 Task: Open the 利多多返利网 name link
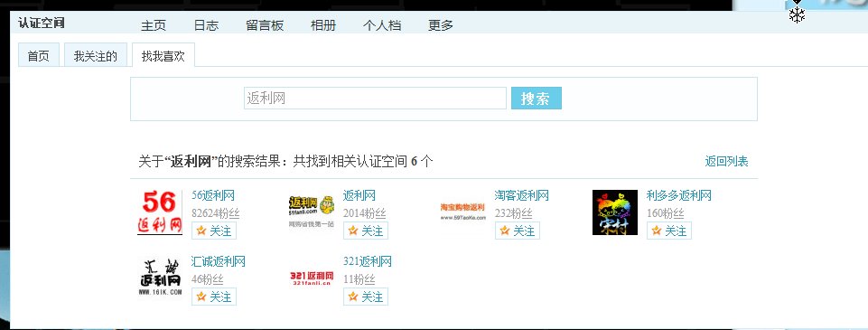pos(679,195)
